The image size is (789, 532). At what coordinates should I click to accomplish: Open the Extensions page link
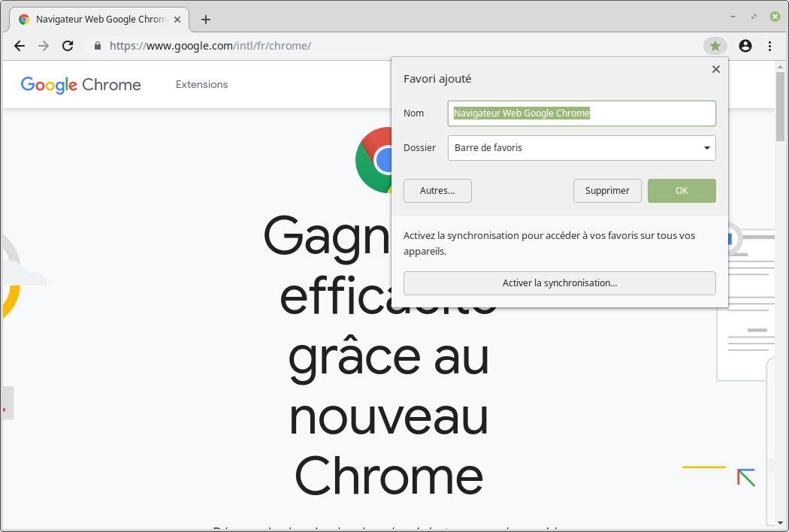pyautogui.click(x=201, y=85)
